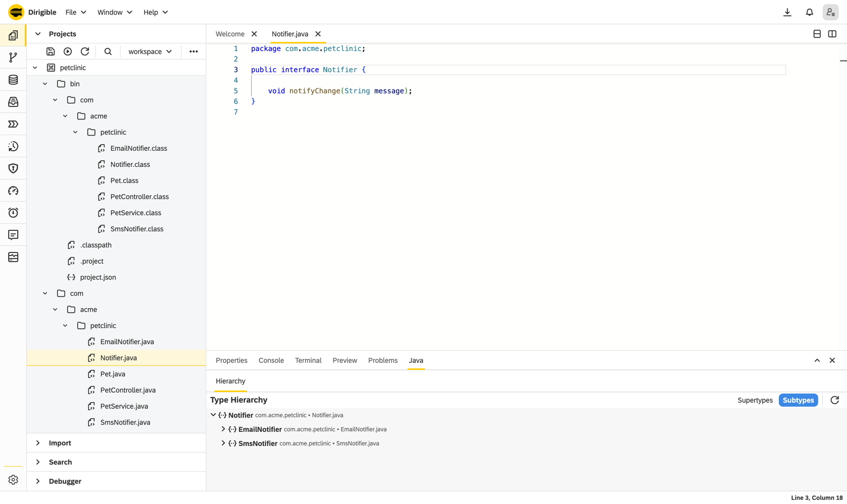Switch to the Console tab
The width and height of the screenshot is (847, 504).
(x=271, y=360)
